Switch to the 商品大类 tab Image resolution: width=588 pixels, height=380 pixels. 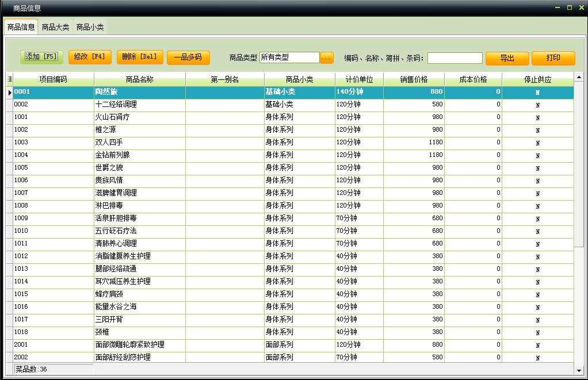tap(55, 27)
